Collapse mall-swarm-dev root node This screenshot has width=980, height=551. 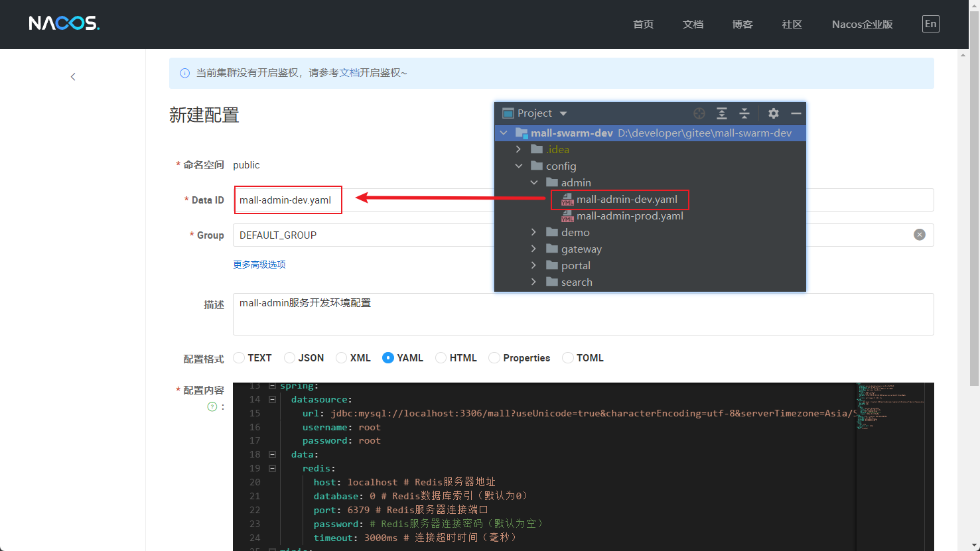pyautogui.click(x=504, y=133)
